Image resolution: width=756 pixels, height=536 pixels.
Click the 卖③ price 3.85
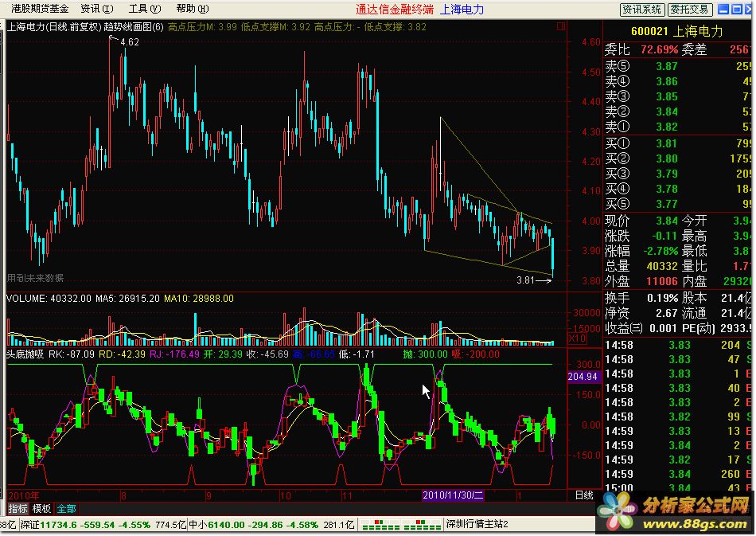[x=667, y=96]
